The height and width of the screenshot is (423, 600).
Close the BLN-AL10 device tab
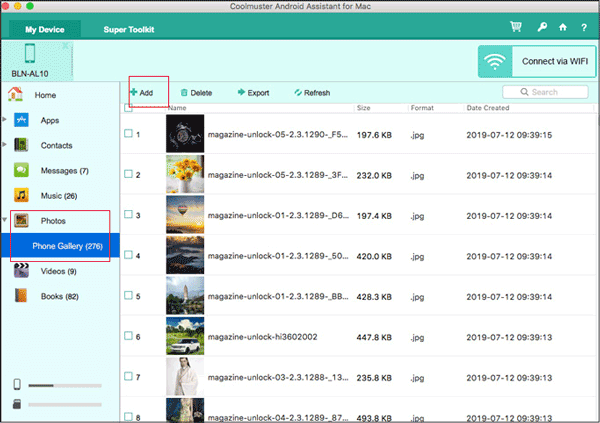click(66, 46)
